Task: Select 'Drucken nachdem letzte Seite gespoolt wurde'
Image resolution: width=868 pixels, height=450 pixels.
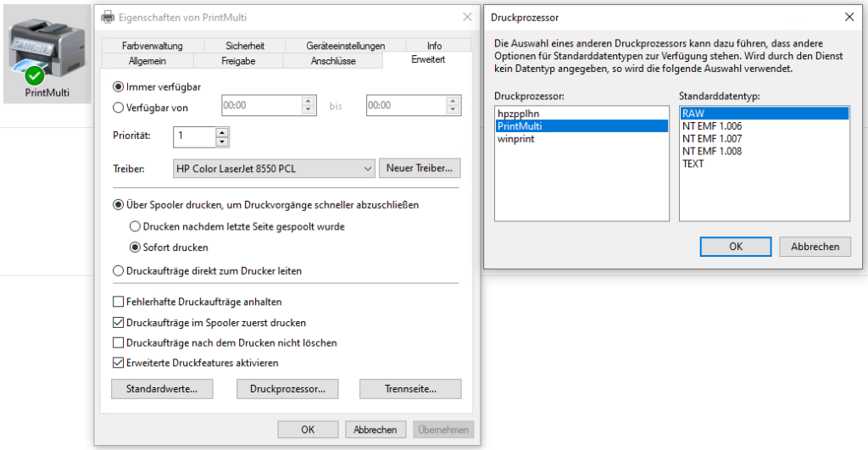Action: coord(135,227)
